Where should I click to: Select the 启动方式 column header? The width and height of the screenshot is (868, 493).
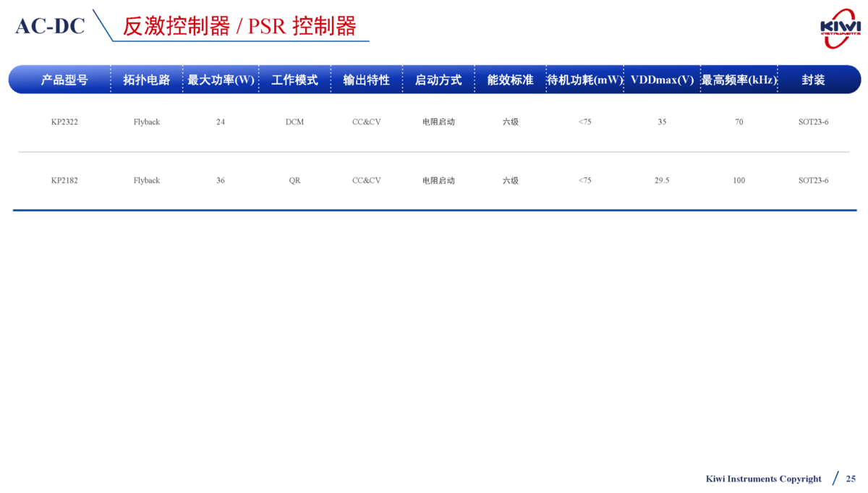tap(438, 80)
